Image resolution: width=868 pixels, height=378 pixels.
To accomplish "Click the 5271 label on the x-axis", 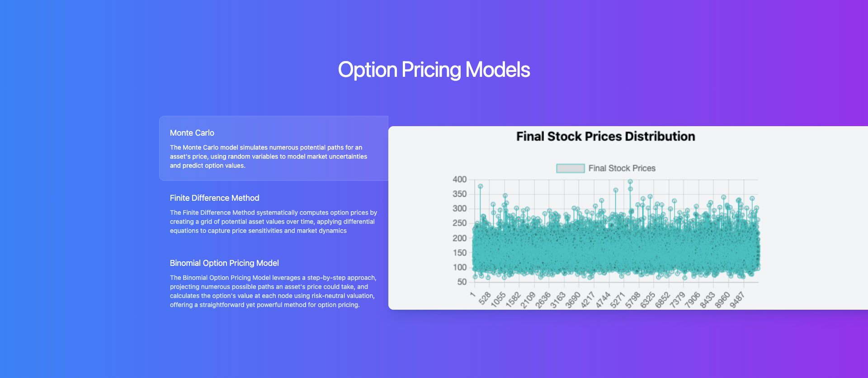I will (617, 300).
